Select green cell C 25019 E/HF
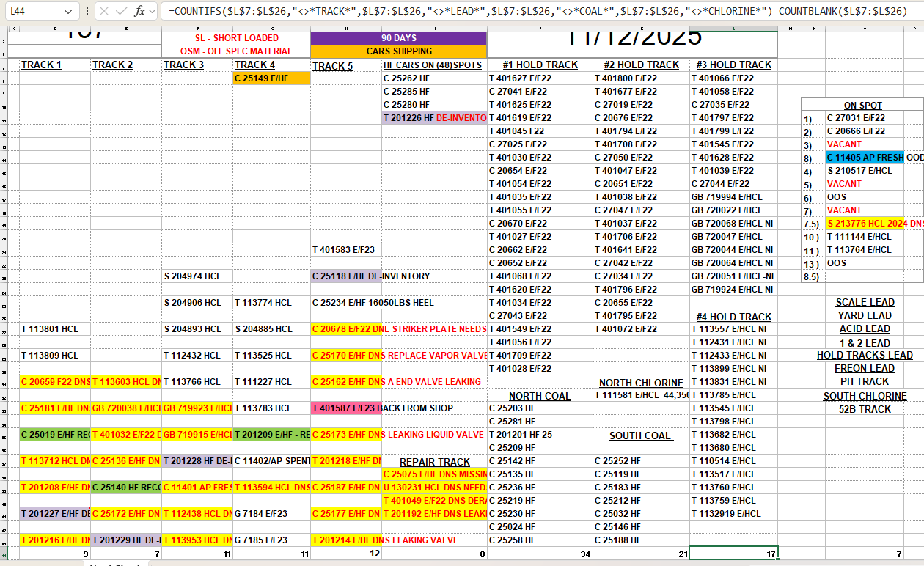 pos(55,434)
